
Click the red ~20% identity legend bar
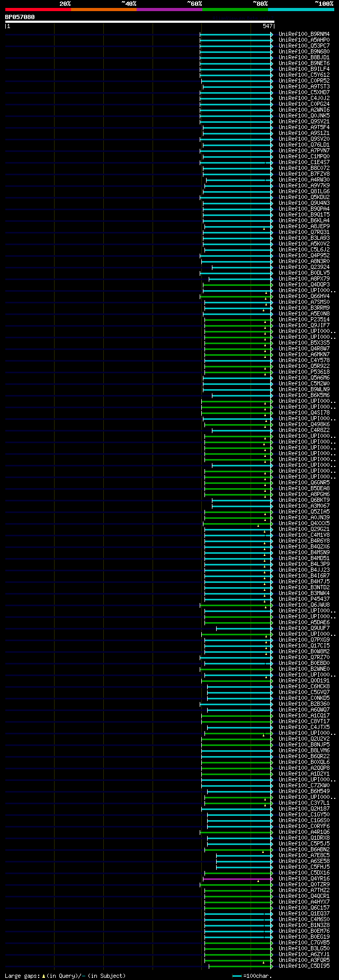pos(38,10)
